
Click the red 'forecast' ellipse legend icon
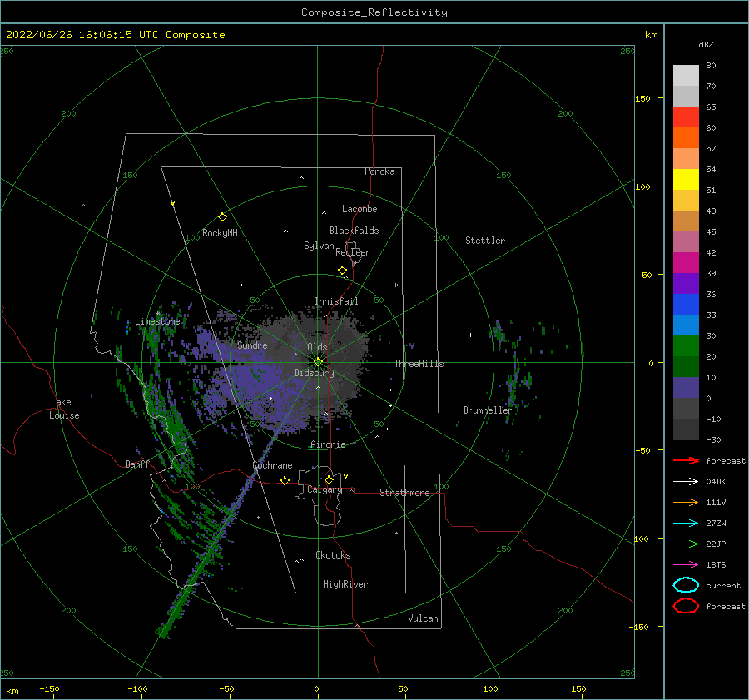tap(686, 606)
